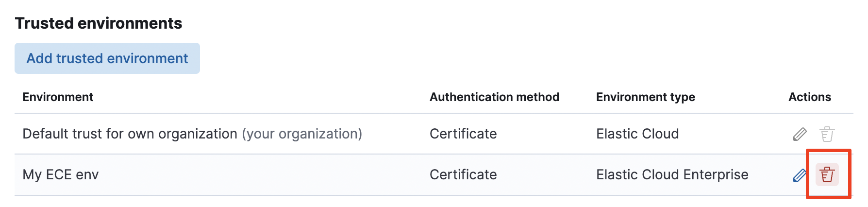The height and width of the screenshot is (207, 868).
Task: Edit the Default trust for own organization entry
Action: pyautogui.click(x=800, y=134)
